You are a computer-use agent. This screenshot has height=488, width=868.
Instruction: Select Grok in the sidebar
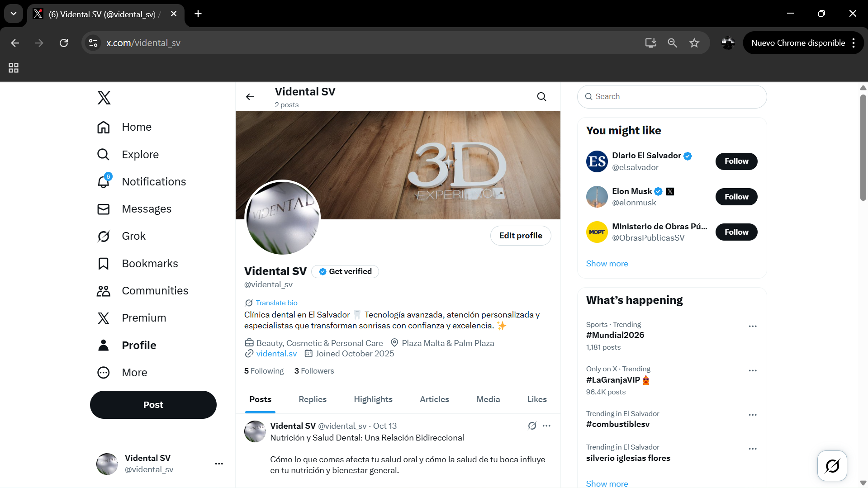pos(133,236)
